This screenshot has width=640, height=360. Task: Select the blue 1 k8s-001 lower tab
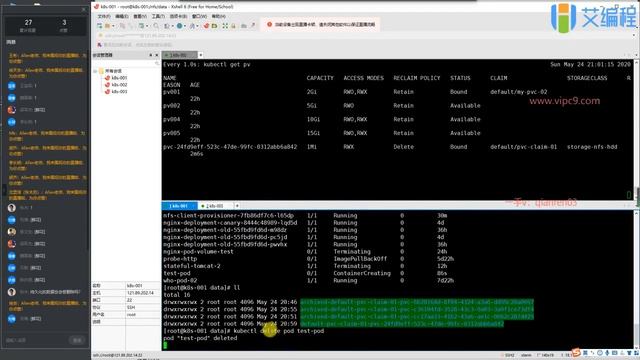point(180,206)
